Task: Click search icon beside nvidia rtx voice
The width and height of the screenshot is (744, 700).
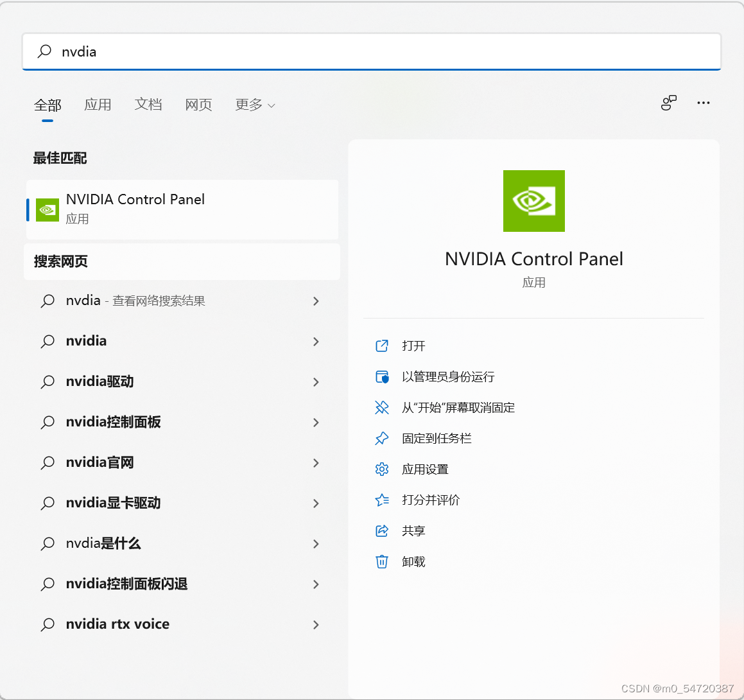Action: (48, 625)
